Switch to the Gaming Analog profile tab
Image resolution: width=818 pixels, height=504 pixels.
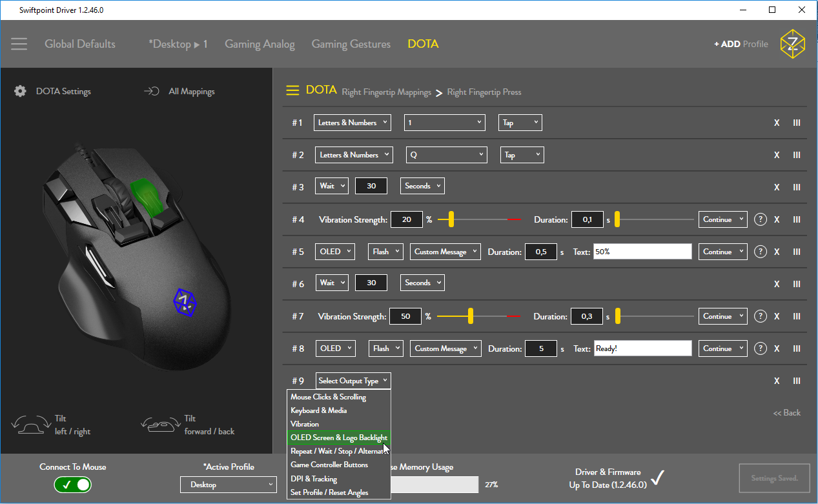[x=260, y=44]
